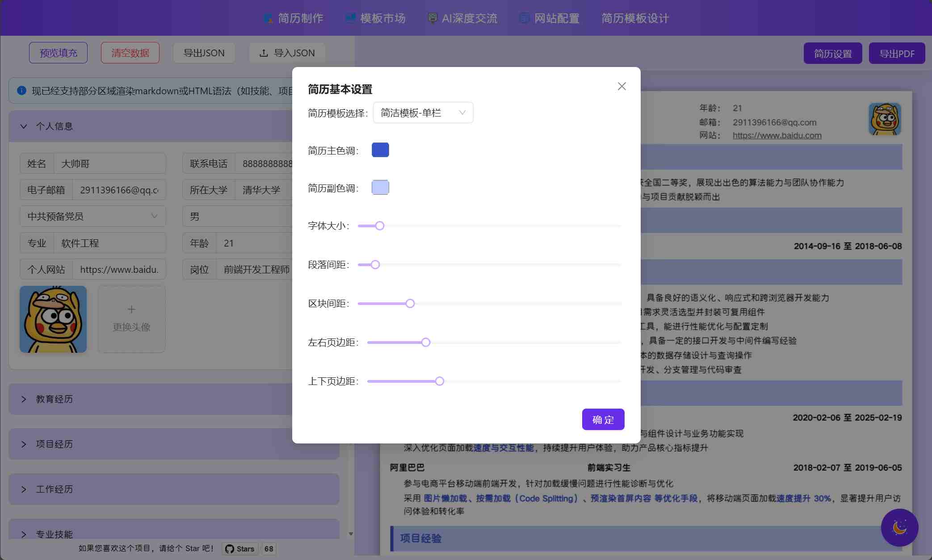Click the 模板市场 nav icon
Image resolution: width=932 pixels, height=560 pixels.
tap(350, 18)
